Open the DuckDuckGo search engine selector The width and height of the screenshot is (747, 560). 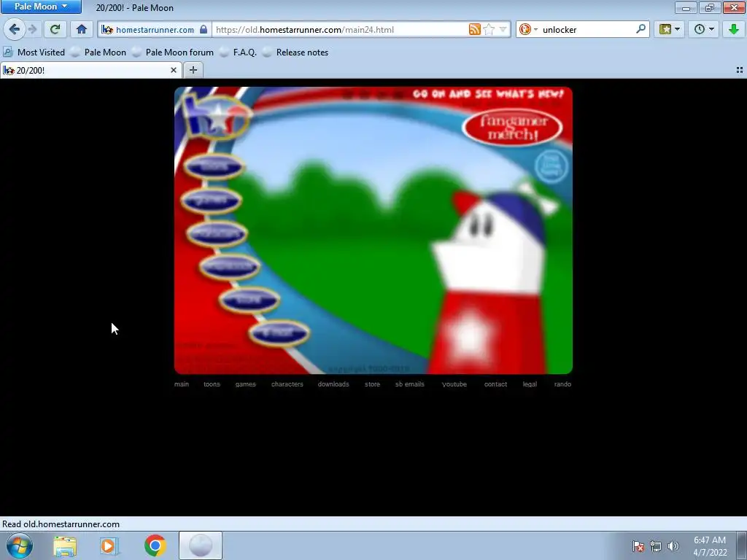(528, 29)
